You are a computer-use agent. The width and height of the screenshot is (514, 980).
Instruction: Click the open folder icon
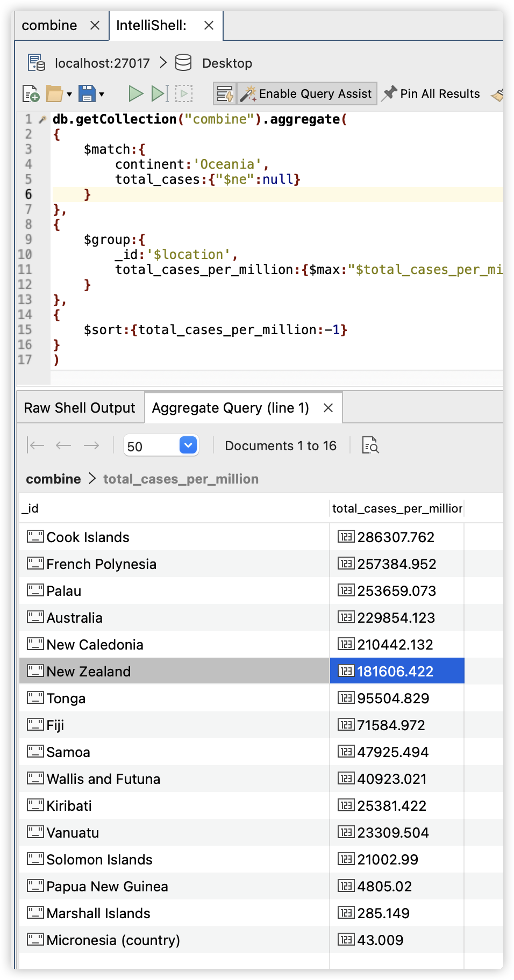point(54,94)
